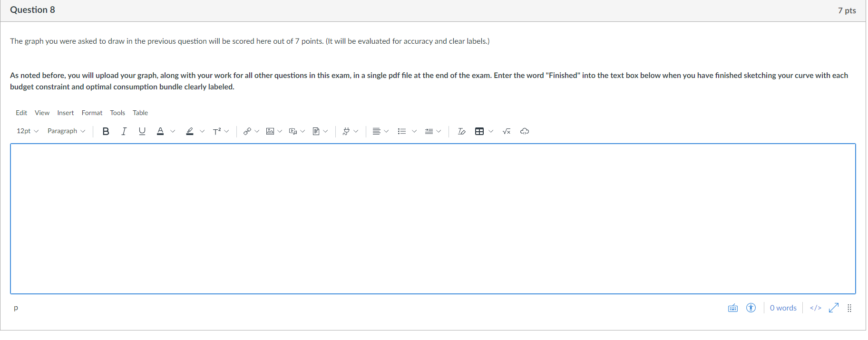Expand media options arrow

point(302,131)
